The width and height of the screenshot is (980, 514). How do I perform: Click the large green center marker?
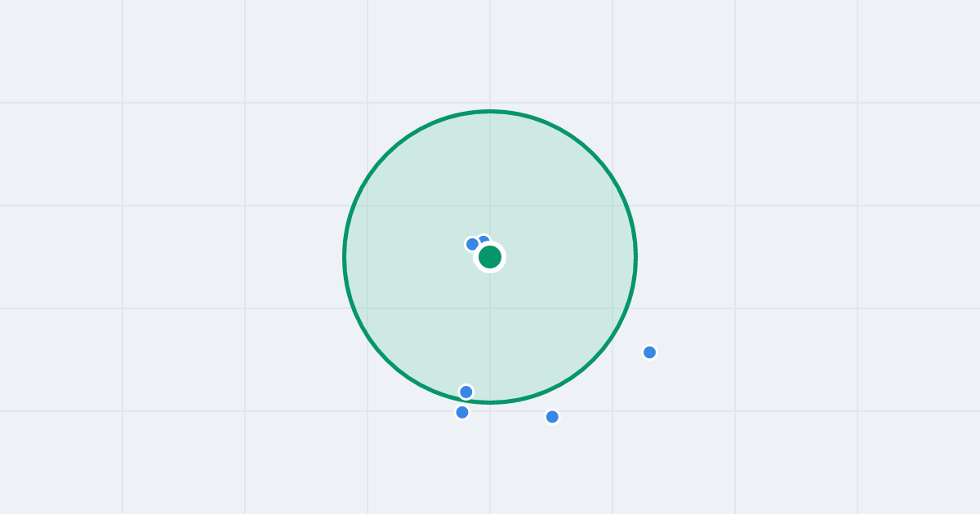[490, 257]
